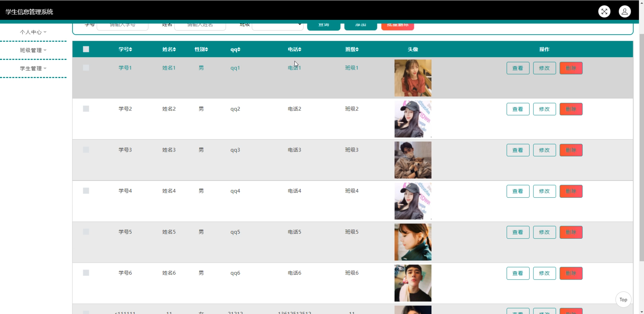The image size is (644, 314).
Task: Sort by 性别 column arrows
Action: pos(206,50)
